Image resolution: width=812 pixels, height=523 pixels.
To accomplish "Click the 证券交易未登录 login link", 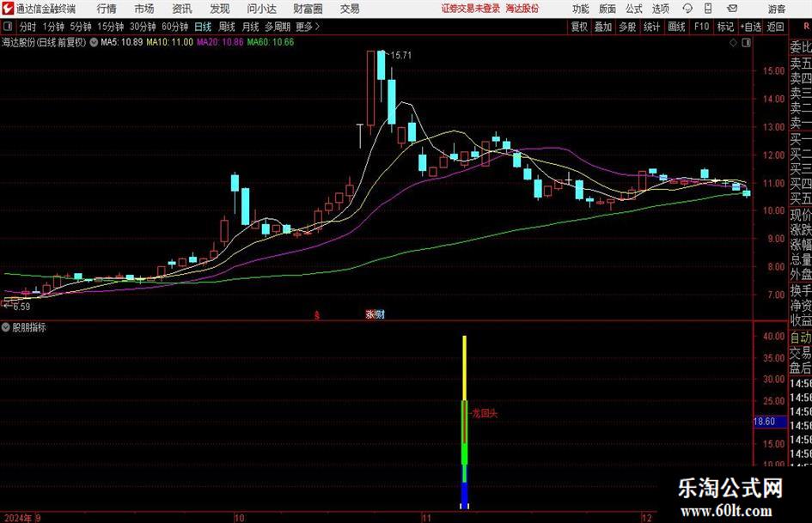I will pyautogui.click(x=471, y=9).
